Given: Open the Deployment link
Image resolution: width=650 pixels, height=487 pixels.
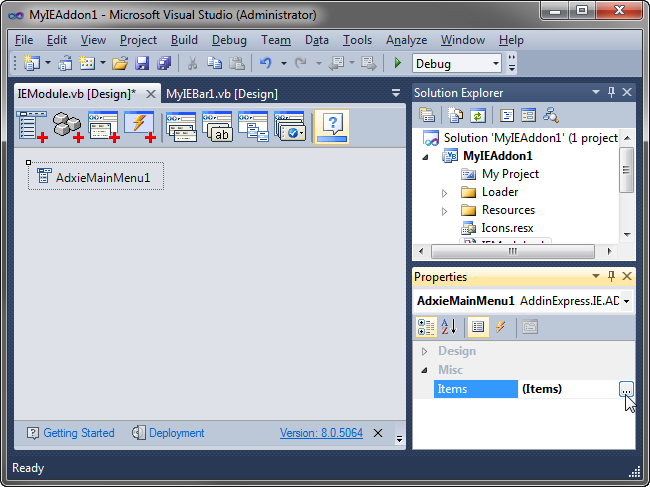Looking at the screenshot, I should (x=177, y=433).
